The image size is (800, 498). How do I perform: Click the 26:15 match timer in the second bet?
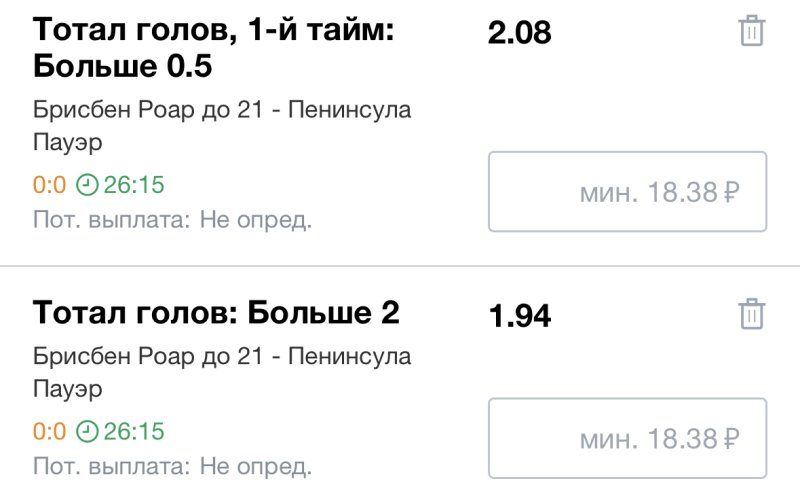tap(134, 432)
